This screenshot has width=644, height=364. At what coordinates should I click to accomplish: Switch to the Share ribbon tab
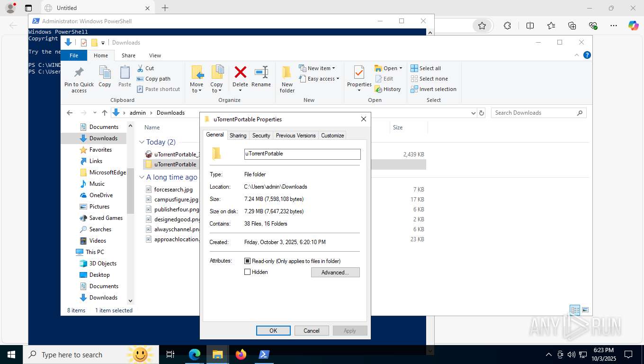(x=128, y=55)
